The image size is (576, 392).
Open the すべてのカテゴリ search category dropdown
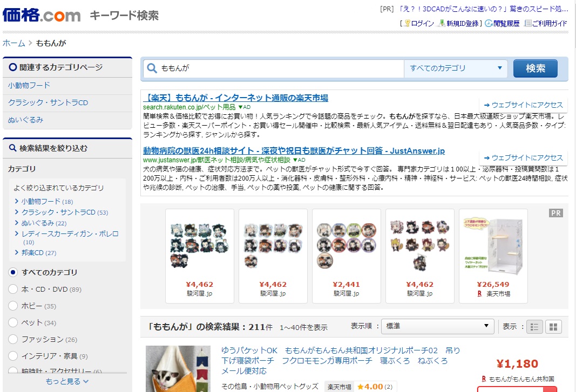click(x=456, y=68)
